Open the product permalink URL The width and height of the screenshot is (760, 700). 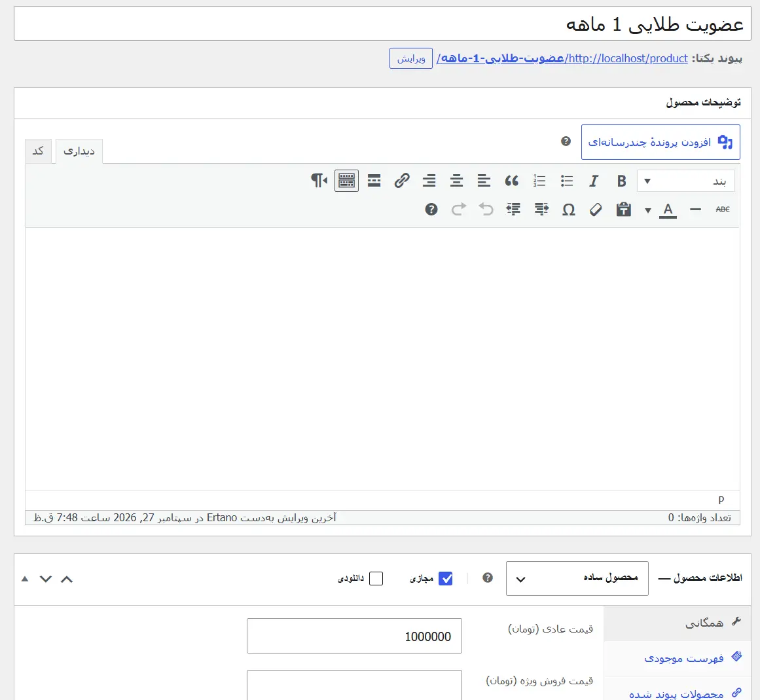pos(562,58)
